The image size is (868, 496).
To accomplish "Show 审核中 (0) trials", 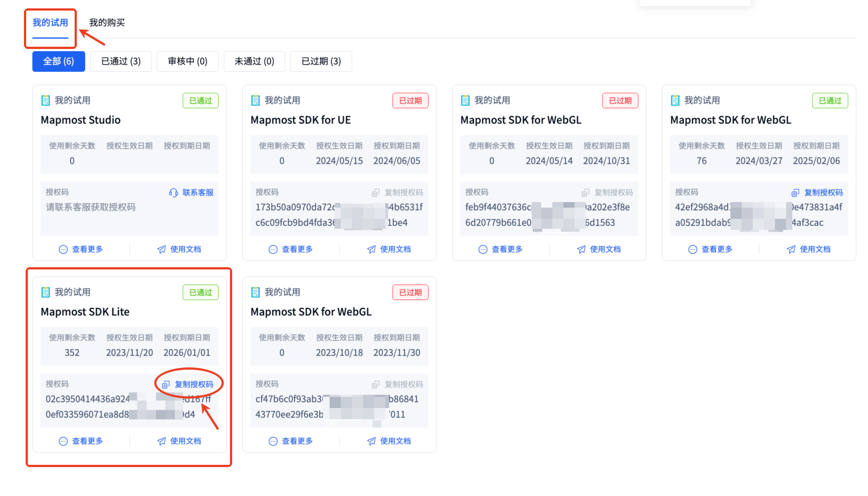I will (x=188, y=61).
